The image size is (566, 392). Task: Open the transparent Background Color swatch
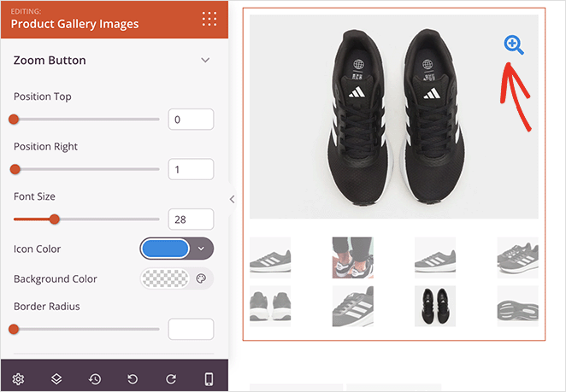pyautogui.click(x=165, y=278)
